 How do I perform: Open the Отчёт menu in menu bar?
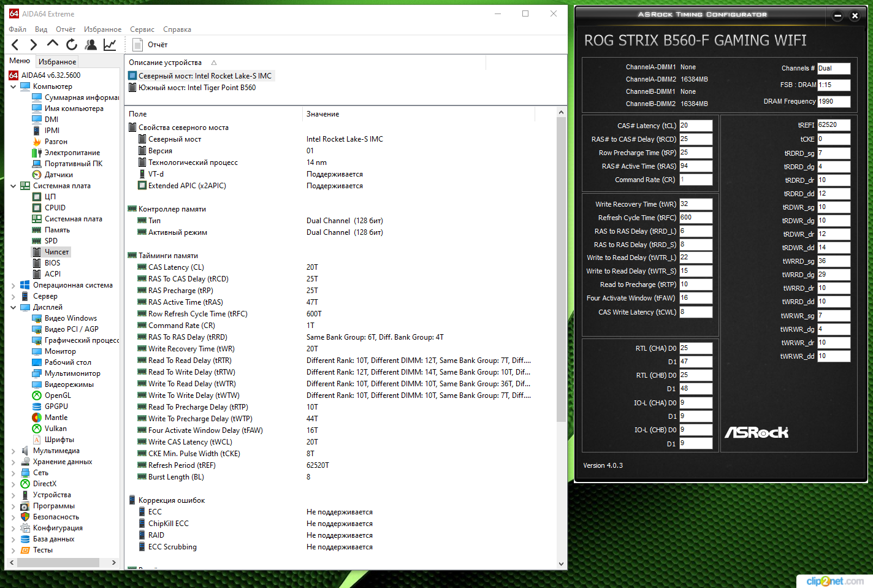click(66, 29)
